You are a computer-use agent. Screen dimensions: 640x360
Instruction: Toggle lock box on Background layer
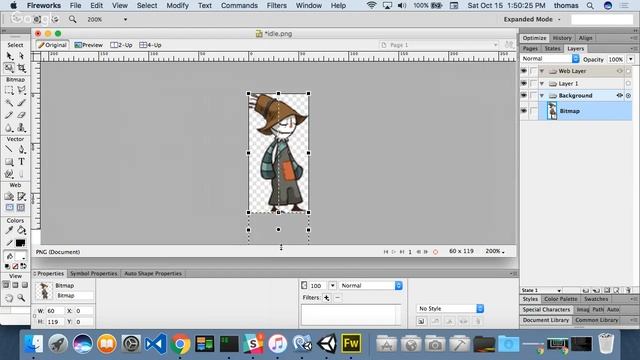[x=533, y=96]
